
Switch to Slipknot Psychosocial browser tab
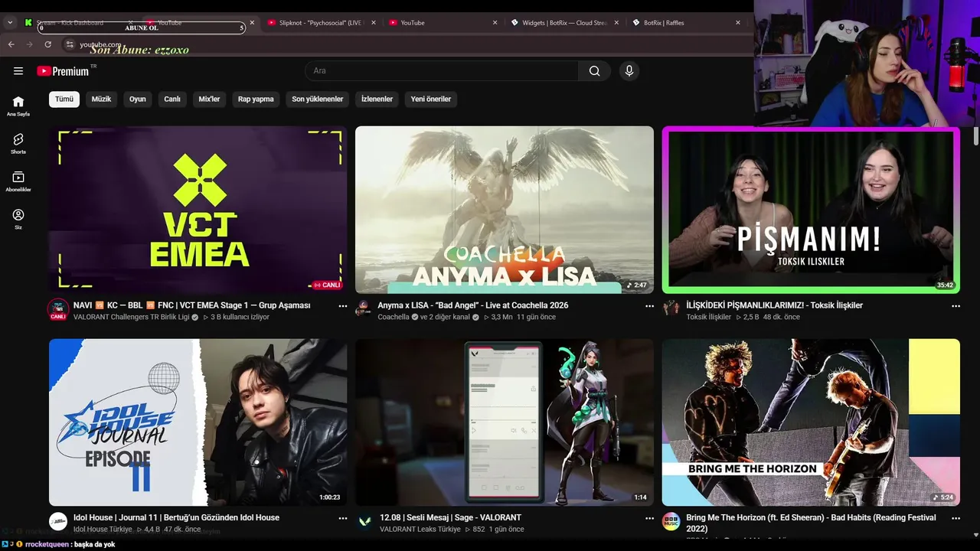point(320,23)
